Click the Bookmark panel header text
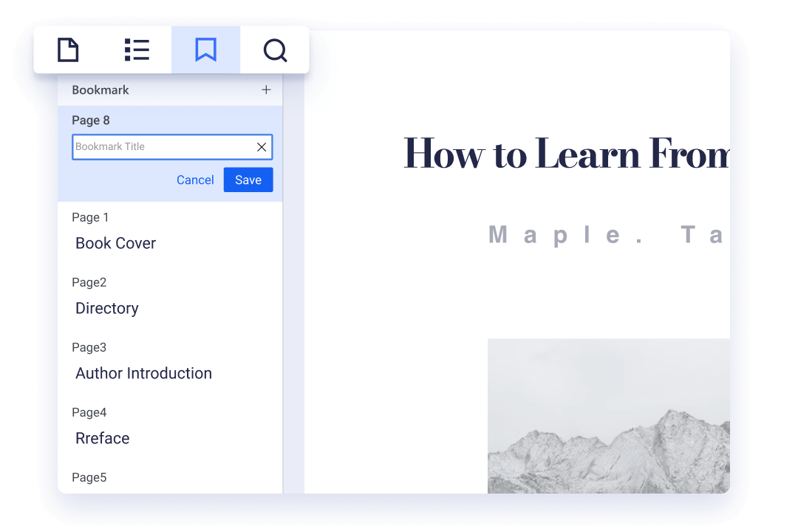Image resolution: width=798 pixels, height=532 pixels. pyautogui.click(x=100, y=90)
